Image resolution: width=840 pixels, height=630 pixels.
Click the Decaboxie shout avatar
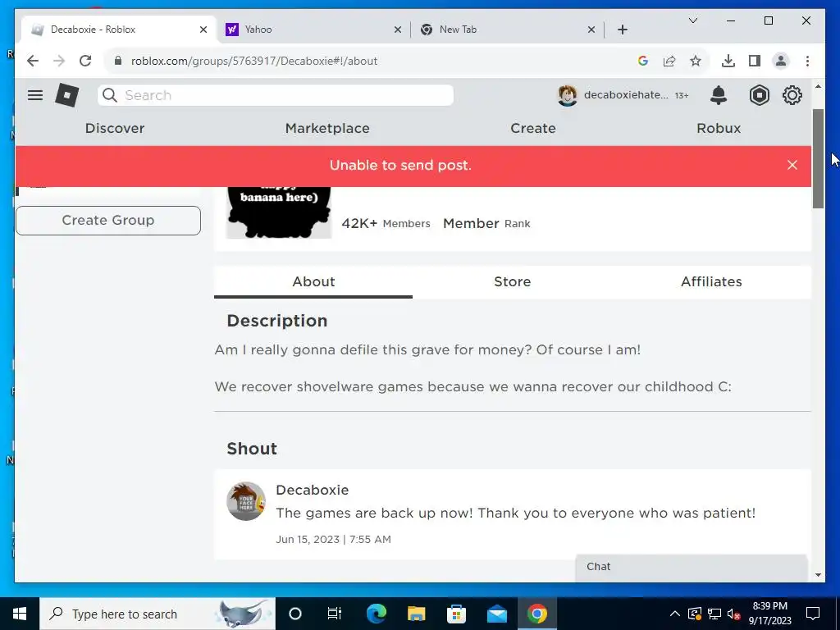246,501
